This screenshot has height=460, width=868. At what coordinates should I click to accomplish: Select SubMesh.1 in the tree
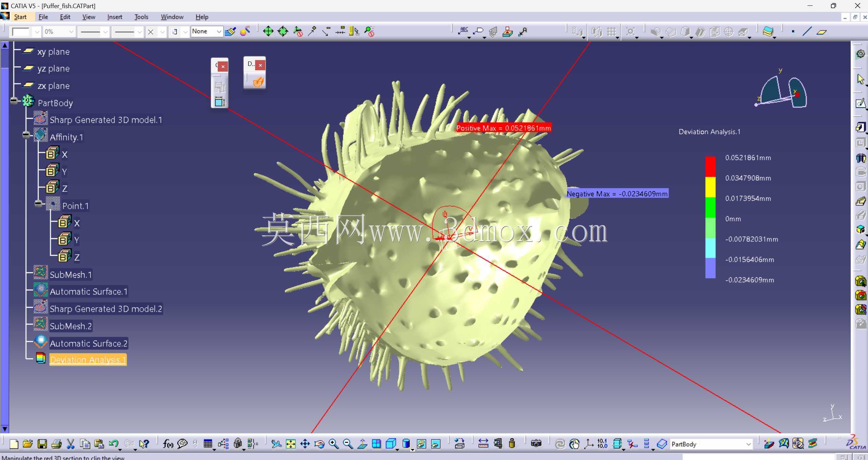tap(71, 275)
